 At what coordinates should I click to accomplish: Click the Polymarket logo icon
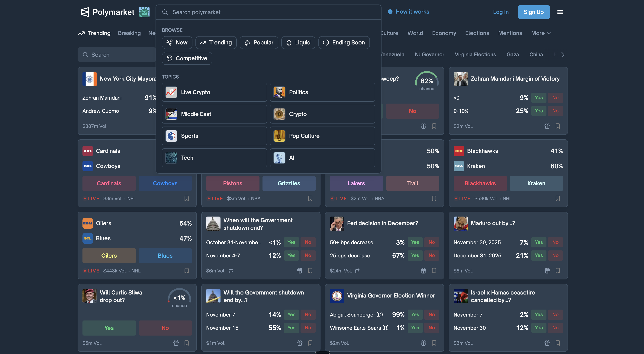tap(85, 12)
